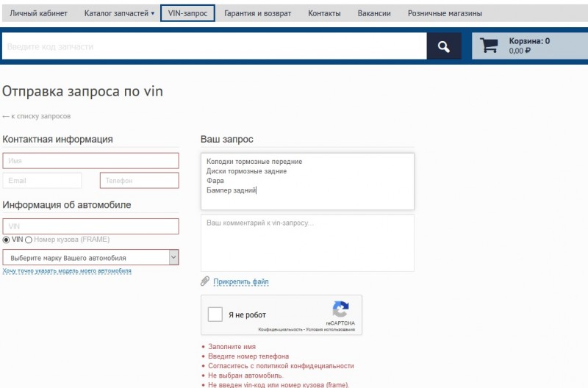Click the "Имя" name input field

91,161
